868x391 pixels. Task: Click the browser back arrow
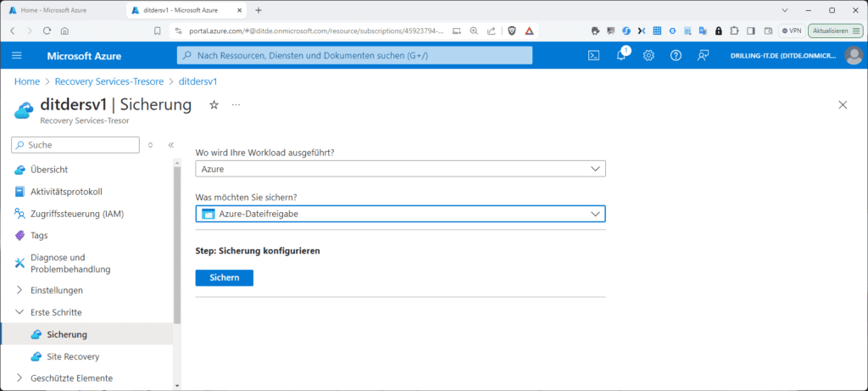click(x=13, y=31)
